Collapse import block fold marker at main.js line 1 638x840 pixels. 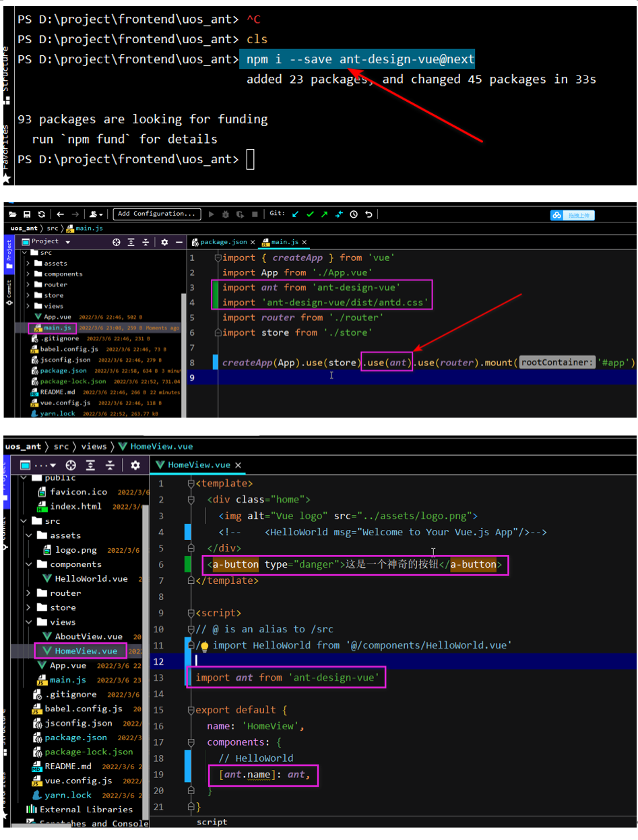tap(217, 258)
